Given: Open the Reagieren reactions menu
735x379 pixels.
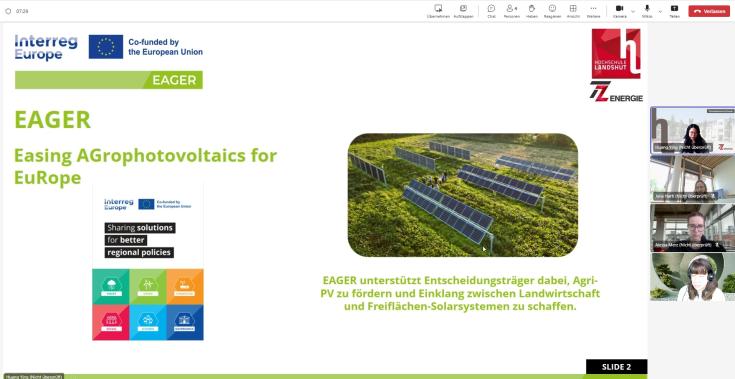Looking at the screenshot, I should pyautogui.click(x=552, y=11).
